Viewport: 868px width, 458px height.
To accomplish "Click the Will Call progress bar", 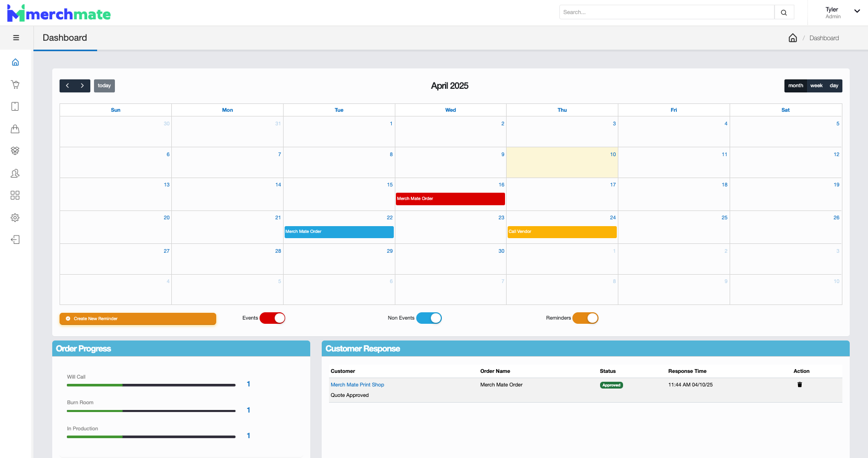I will (x=151, y=385).
